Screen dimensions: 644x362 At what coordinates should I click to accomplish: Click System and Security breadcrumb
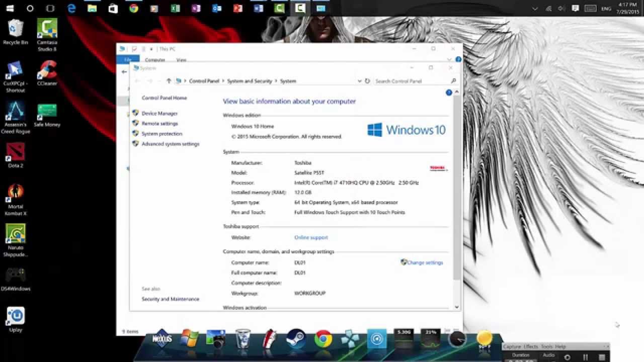click(250, 81)
